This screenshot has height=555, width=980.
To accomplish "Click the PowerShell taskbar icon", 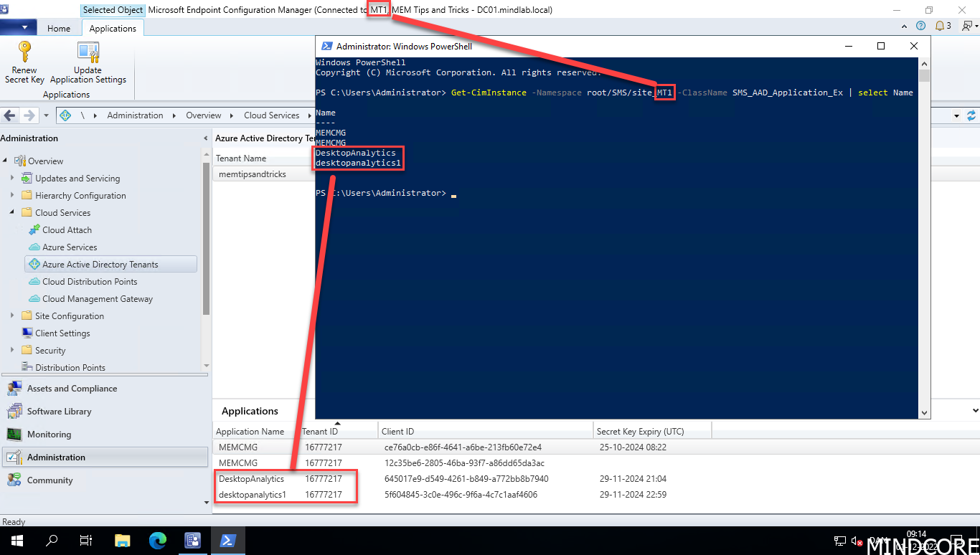I will (227, 541).
